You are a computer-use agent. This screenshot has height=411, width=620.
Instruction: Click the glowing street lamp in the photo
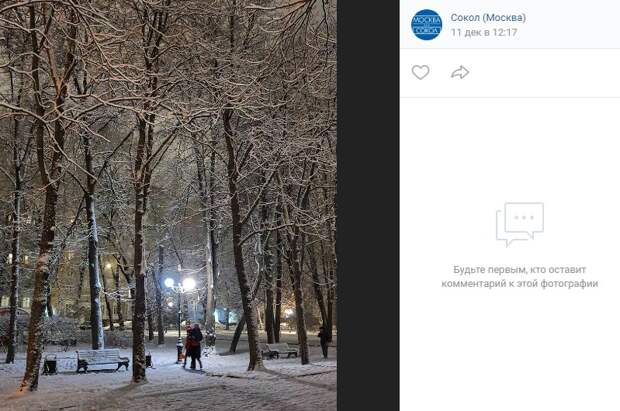click(x=180, y=283)
